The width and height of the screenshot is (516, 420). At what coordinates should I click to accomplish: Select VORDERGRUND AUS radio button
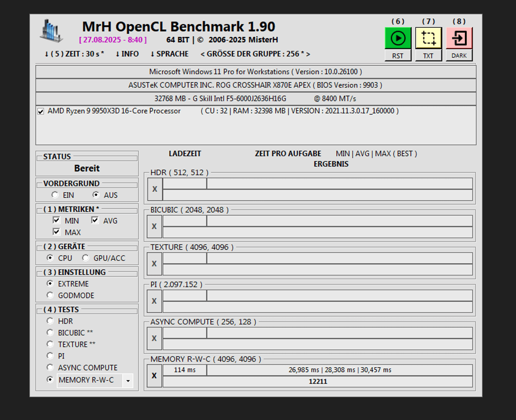[96, 195]
